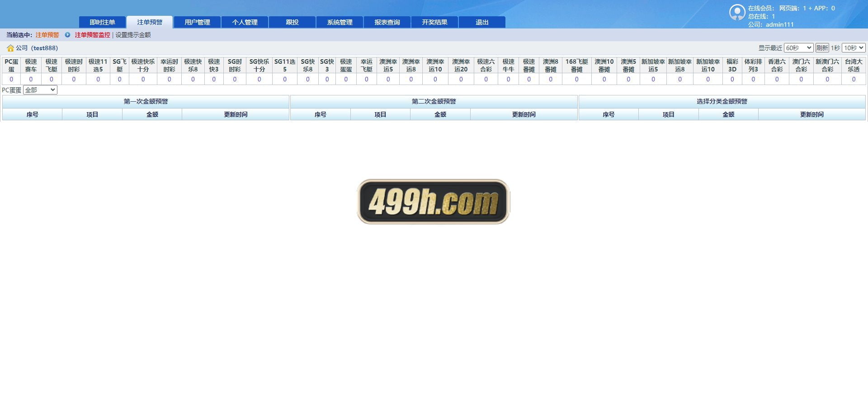Select 极速快乐8 lottery column
This screenshot has height=402, width=868.
pos(193,65)
